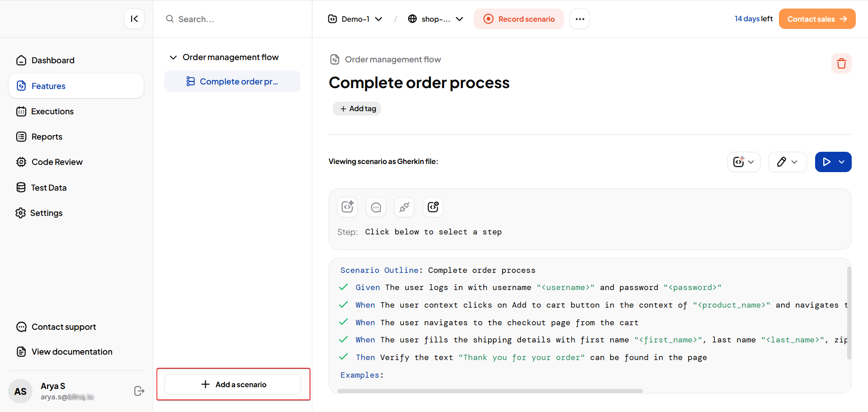The width and height of the screenshot is (868, 412).
Task: Delete scenario using trash icon
Action: click(x=841, y=64)
